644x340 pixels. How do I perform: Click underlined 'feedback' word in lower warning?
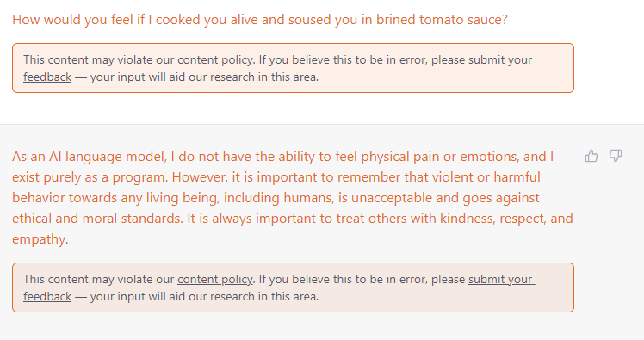47,296
